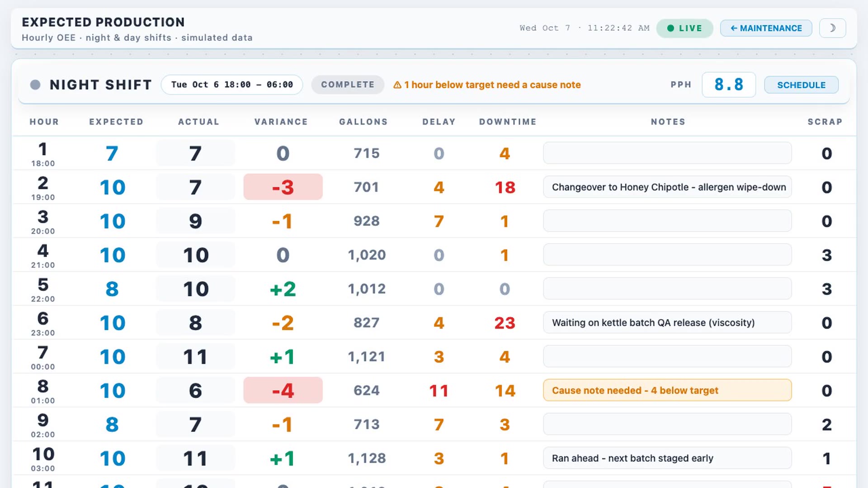The height and width of the screenshot is (488, 868).
Task: Click the empty notes field for hour 1
Action: click(667, 153)
